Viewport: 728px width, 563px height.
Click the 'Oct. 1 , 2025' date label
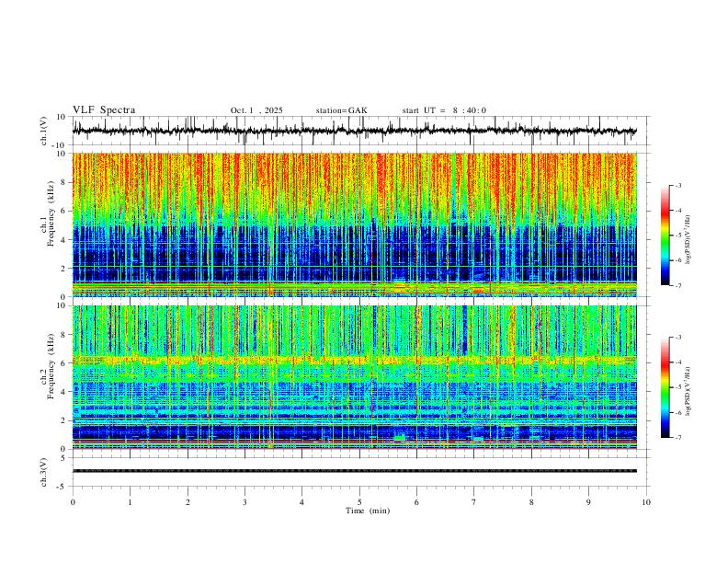[256, 110]
